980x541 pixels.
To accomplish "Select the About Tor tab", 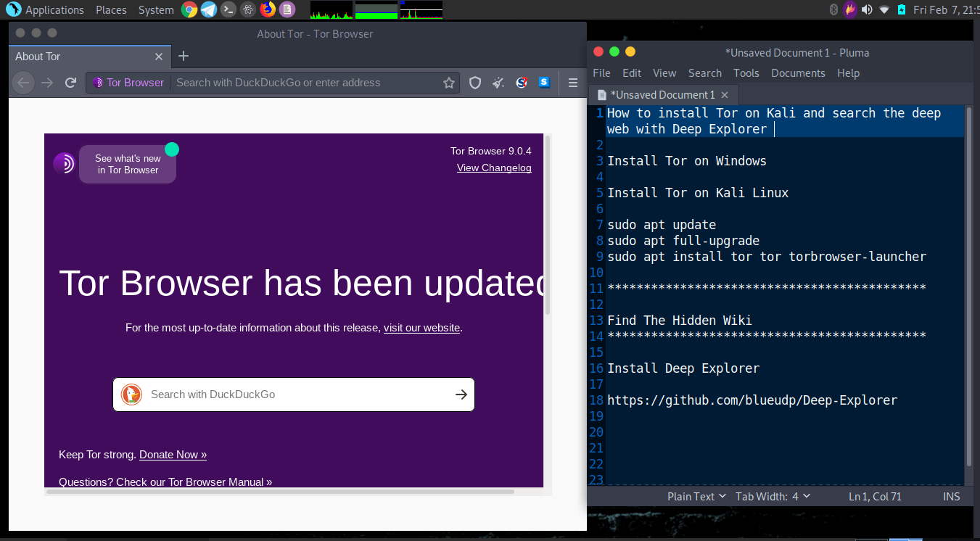I will (90, 57).
